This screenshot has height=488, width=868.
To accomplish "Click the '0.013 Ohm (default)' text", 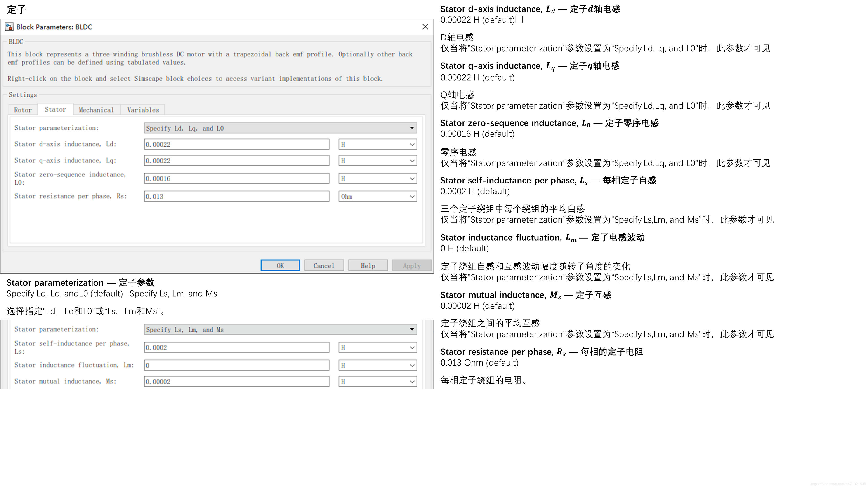I will [479, 363].
